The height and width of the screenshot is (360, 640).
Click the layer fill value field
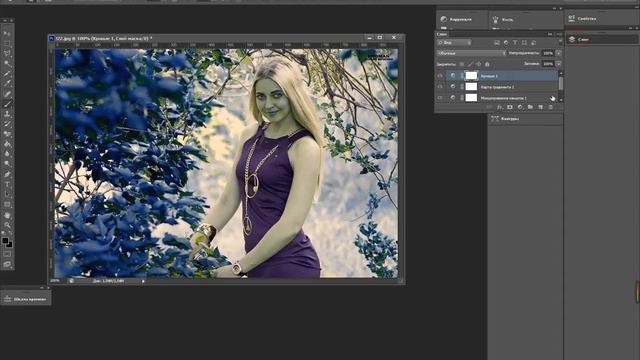tap(548, 64)
